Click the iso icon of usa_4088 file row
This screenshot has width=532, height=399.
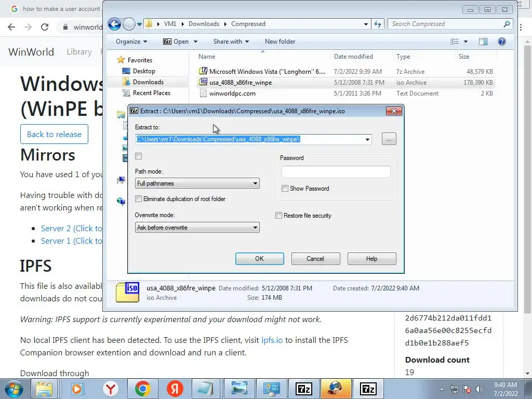click(203, 82)
